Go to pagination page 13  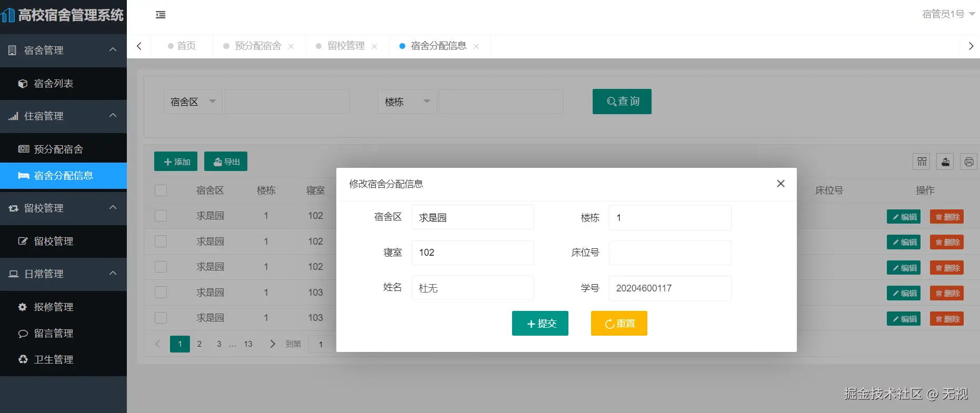pos(248,344)
